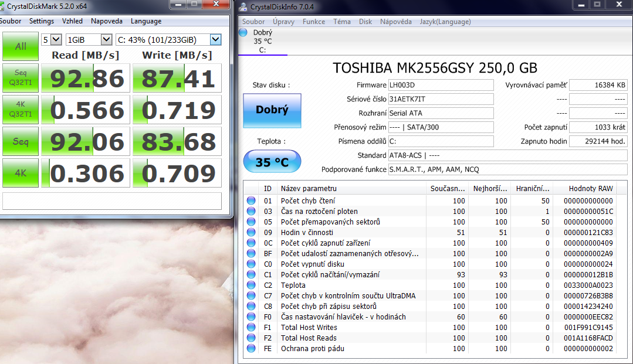Click status circle for Total Host Reads
Viewport: 633px width, 364px height.
251,338
